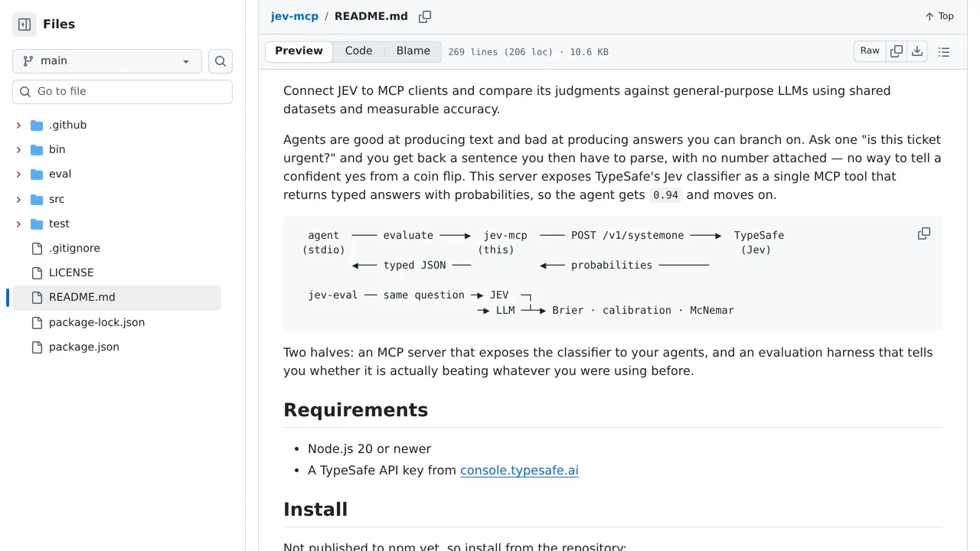This screenshot has height=551, width=980.
Task: Click the Requirements heading
Action: point(355,410)
